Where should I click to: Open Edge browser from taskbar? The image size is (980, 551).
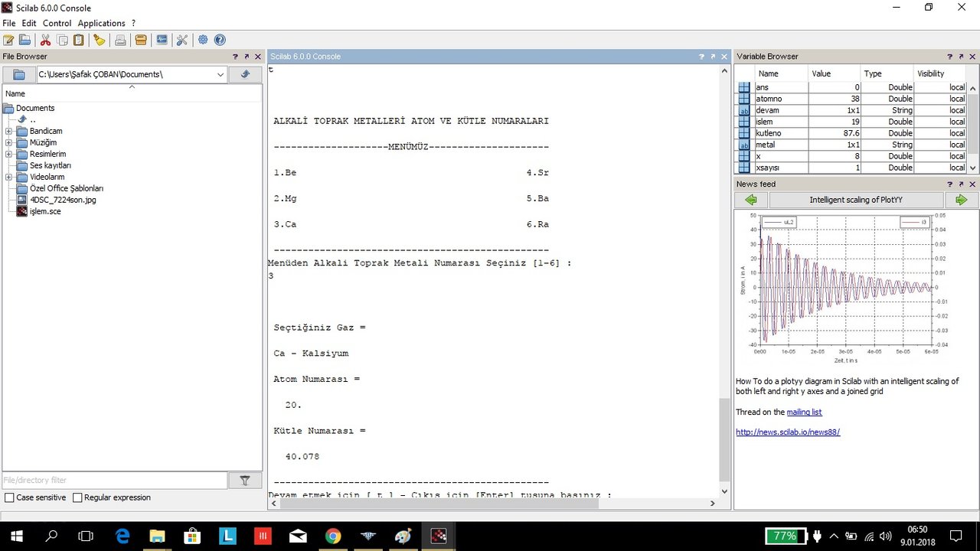tap(122, 536)
